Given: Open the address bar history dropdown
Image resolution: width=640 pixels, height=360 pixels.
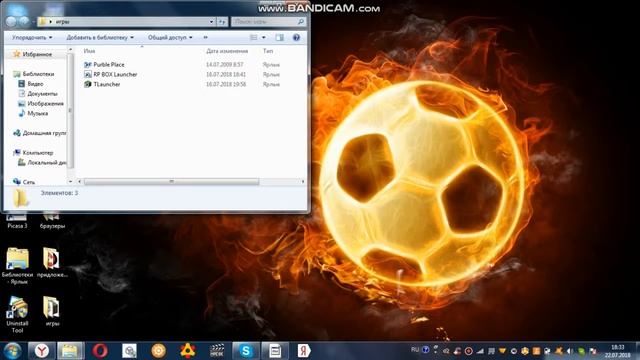Looking at the screenshot, I should pos(211,22).
